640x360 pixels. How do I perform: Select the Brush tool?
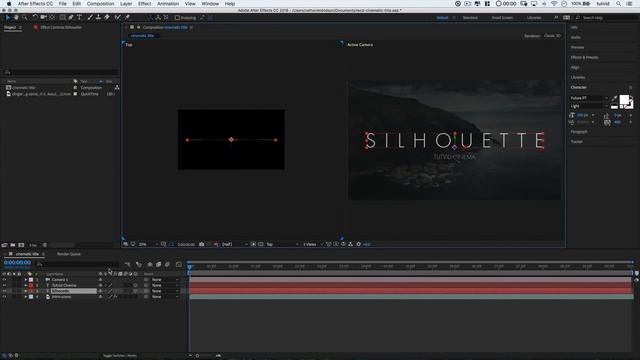(x=90, y=18)
